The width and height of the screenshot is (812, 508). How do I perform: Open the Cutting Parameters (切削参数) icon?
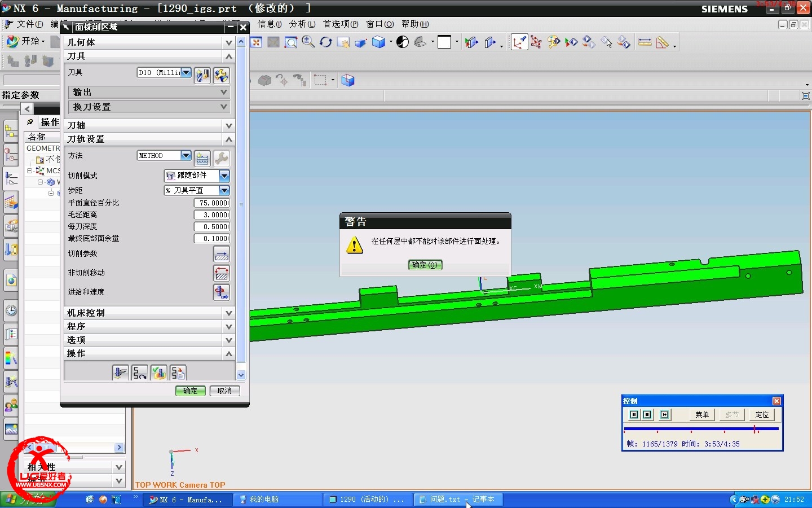click(x=222, y=254)
